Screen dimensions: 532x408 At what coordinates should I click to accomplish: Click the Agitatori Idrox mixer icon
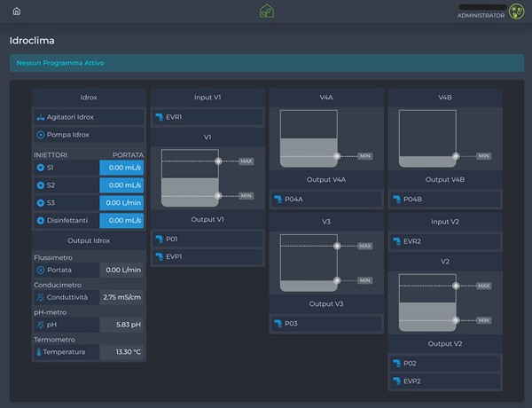pos(40,117)
